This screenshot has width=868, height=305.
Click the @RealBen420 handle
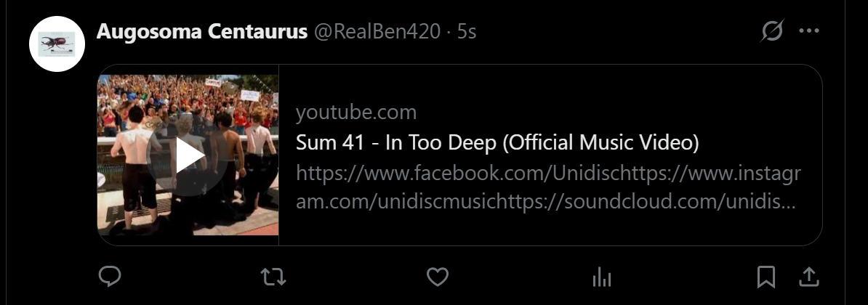click(377, 32)
